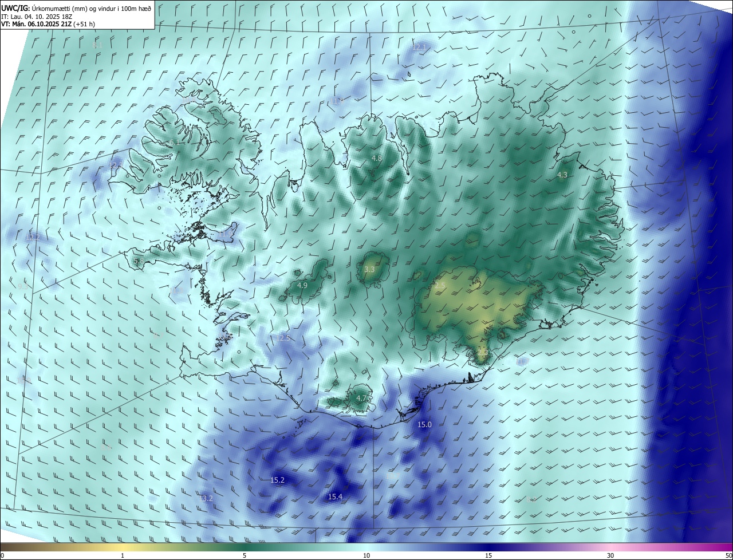Image resolution: width=733 pixels, height=560 pixels.
Task: Click the 5.8 value on Snæfellsnes
Action: [139, 261]
